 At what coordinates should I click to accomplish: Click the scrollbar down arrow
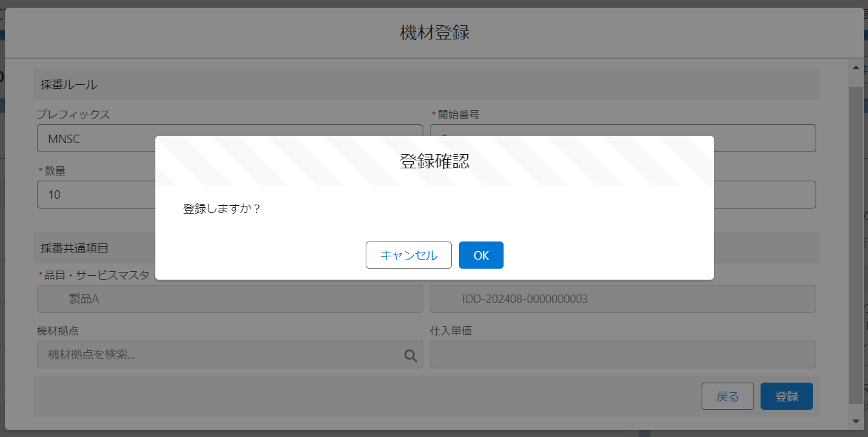[856, 421]
